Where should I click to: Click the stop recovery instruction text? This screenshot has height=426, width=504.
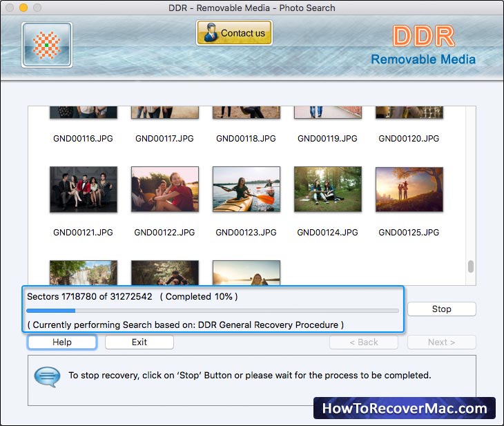250,375
